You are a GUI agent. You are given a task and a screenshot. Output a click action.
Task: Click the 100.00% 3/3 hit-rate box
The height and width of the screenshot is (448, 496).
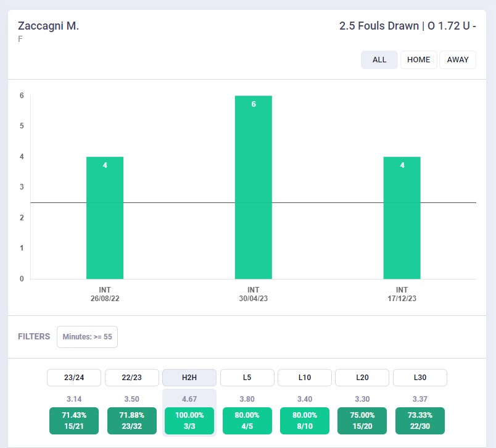click(x=189, y=421)
